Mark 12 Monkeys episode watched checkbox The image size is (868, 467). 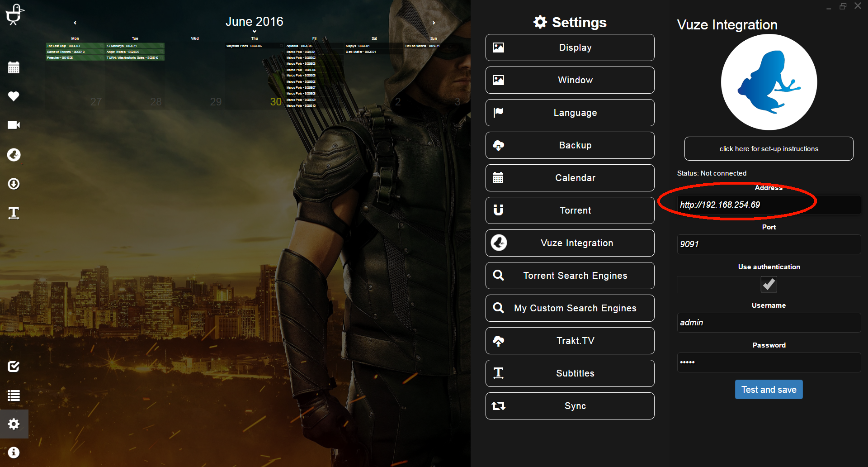coord(161,46)
